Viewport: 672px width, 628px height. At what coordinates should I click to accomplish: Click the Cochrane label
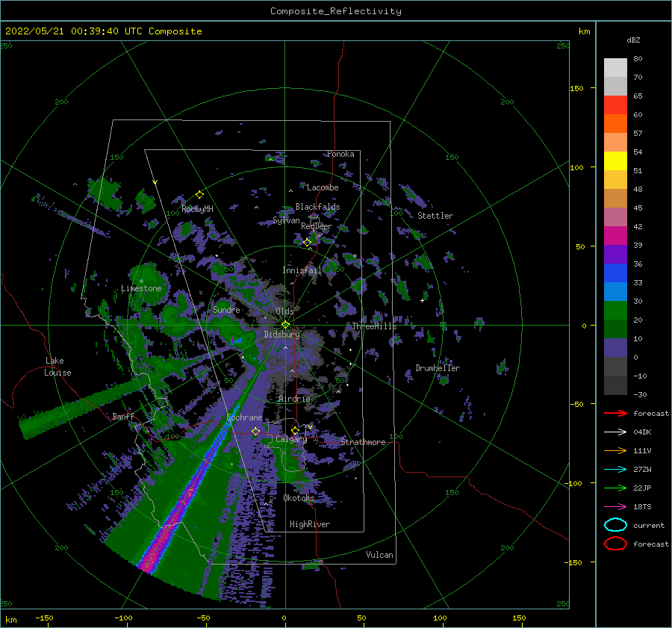coord(244,417)
